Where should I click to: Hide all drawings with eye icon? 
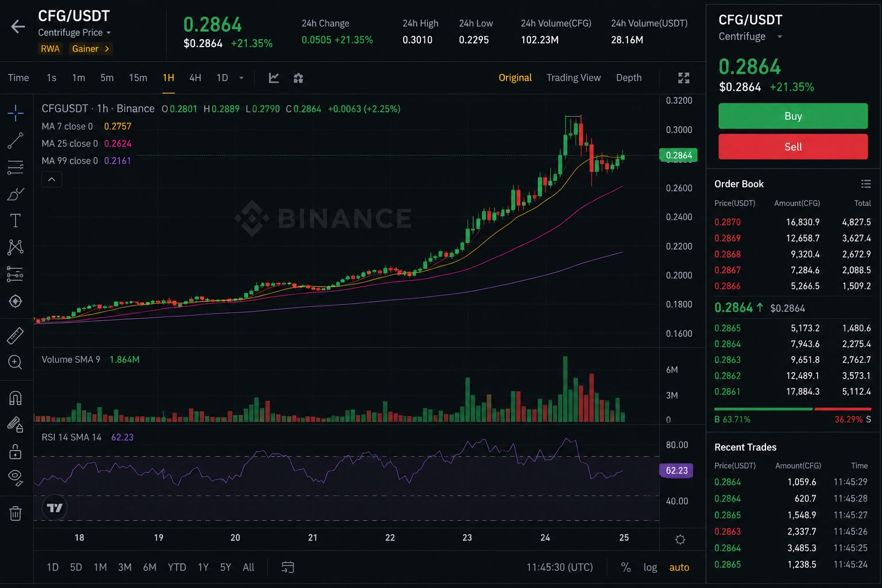16,477
